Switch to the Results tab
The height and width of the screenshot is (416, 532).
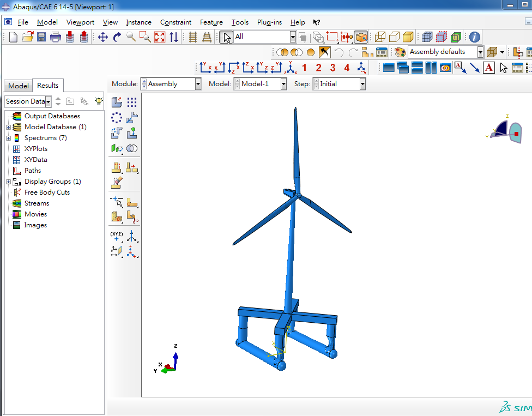coord(47,86)
